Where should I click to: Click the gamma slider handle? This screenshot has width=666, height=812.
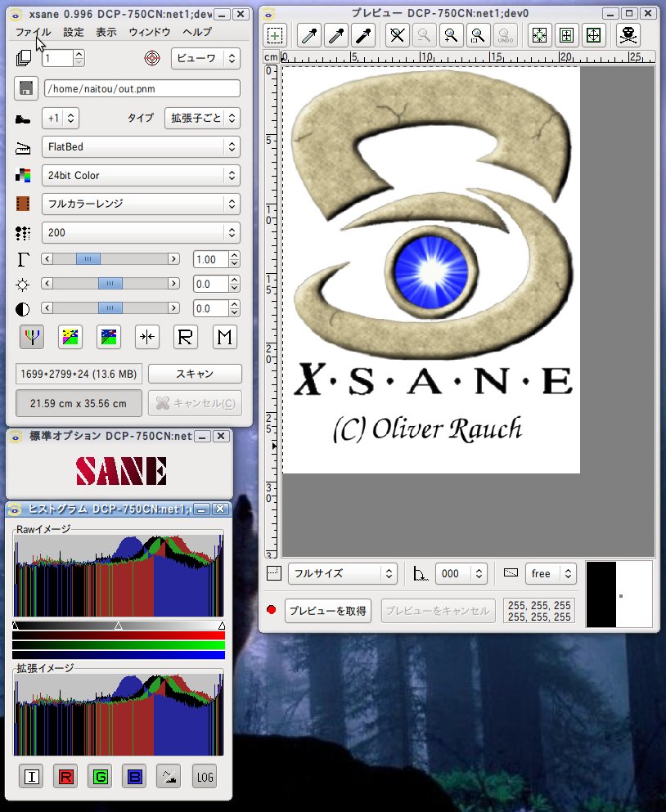click(88, 259)
